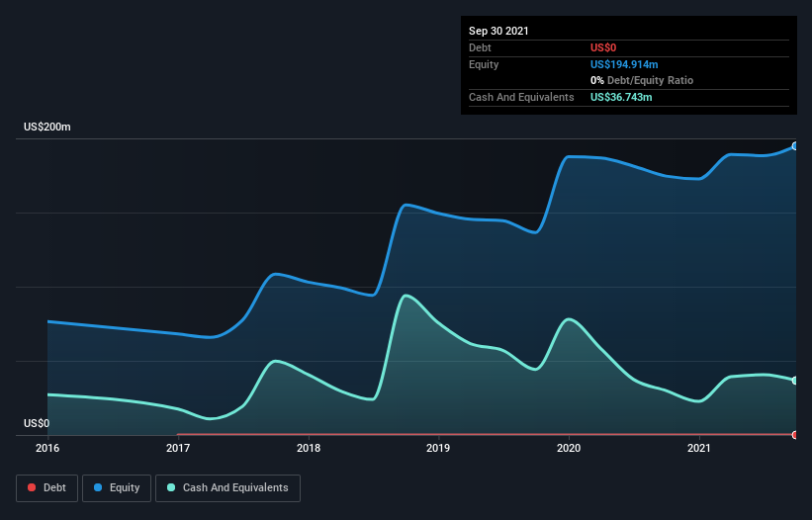Screen dimensions: 812x520
Task: Click Cash And Equivalents label in tooltip
Action: tap(521, 97)
